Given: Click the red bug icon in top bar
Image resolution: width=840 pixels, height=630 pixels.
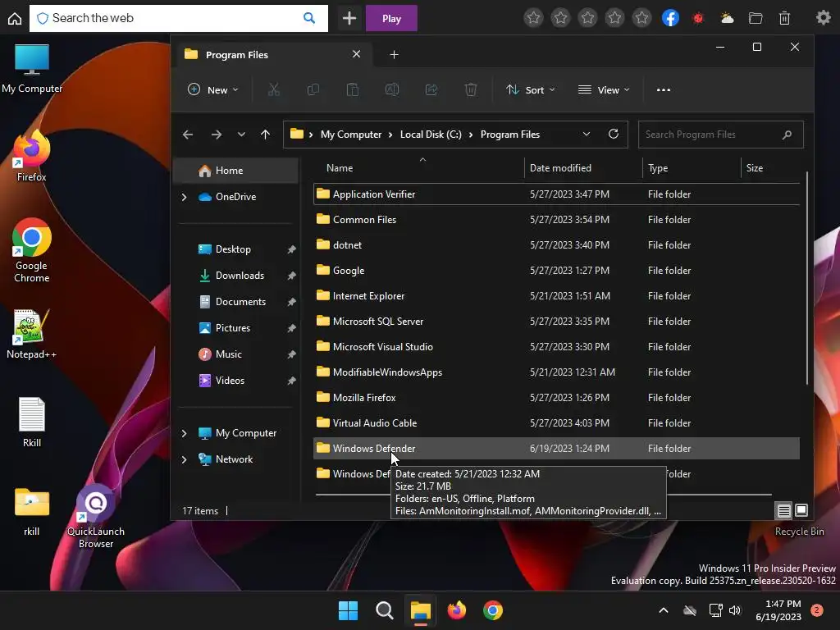Looking at the screenshot, I should click(698, 18).
